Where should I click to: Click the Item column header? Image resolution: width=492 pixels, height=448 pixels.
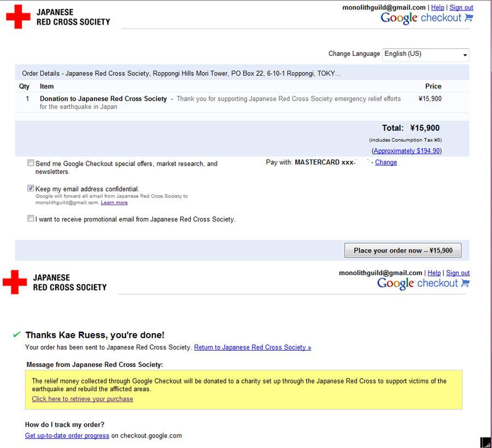coord(47,86)
